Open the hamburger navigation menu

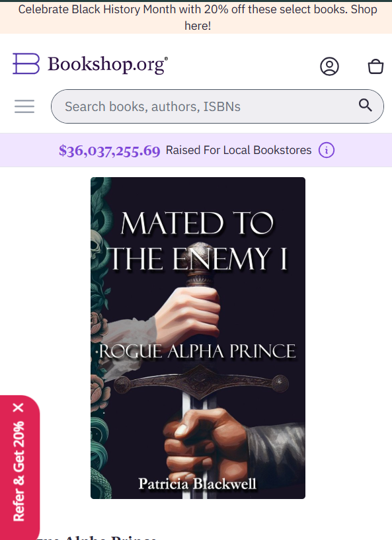coord(24,106)
